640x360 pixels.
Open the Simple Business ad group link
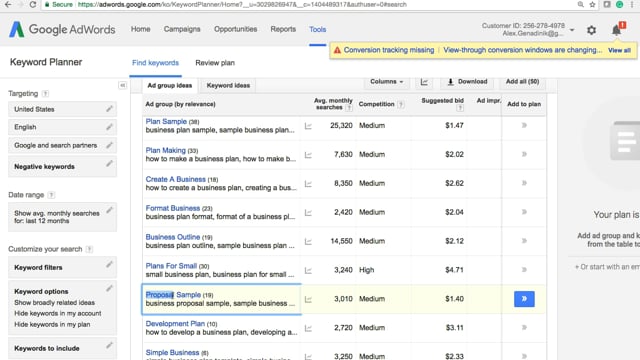pyautogui.click(x=172, y=352)
